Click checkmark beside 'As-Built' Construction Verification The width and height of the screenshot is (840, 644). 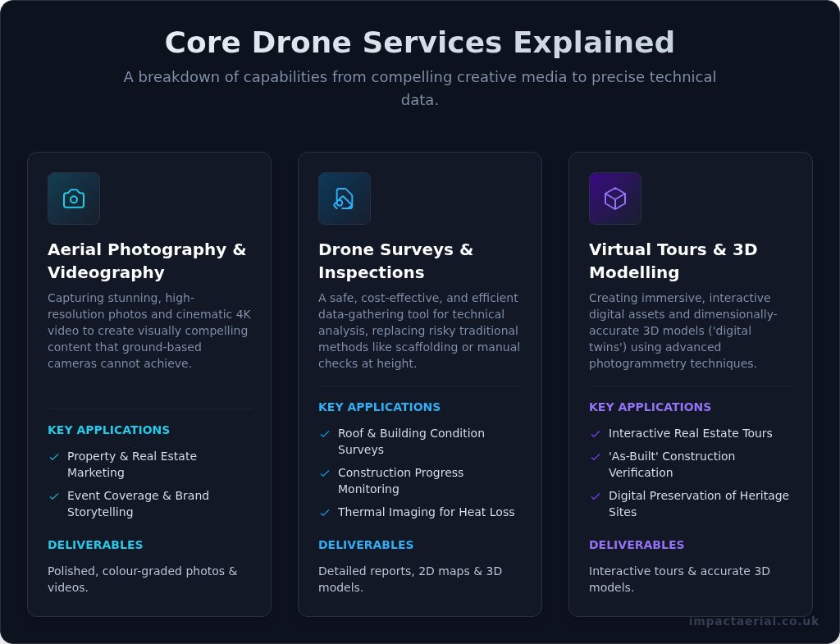coord(596,457)
